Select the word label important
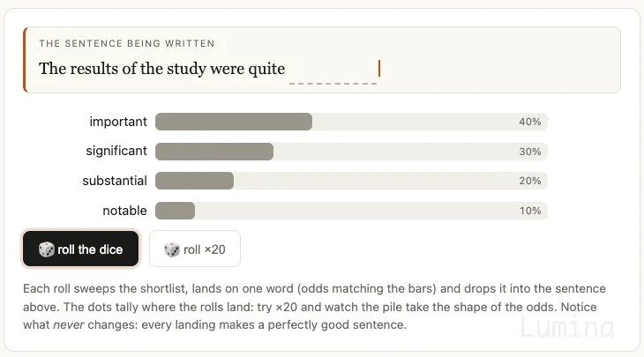The image size is (644, 357). [x=118, y=122]
